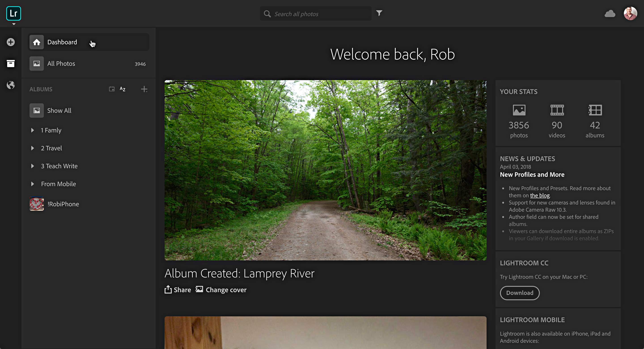Select Dashboard from the left sidebar
This screenshot has width=644, height=349.
point(62,42)
